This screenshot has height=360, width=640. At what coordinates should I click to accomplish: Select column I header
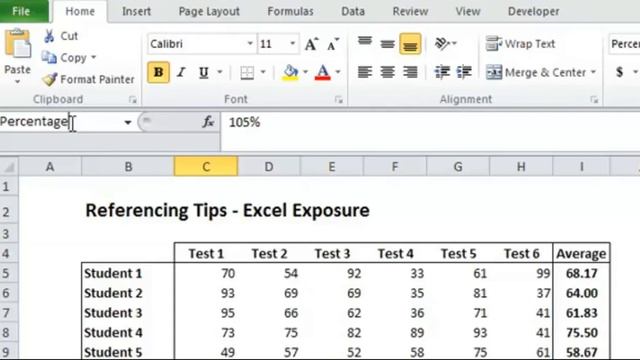581,167
